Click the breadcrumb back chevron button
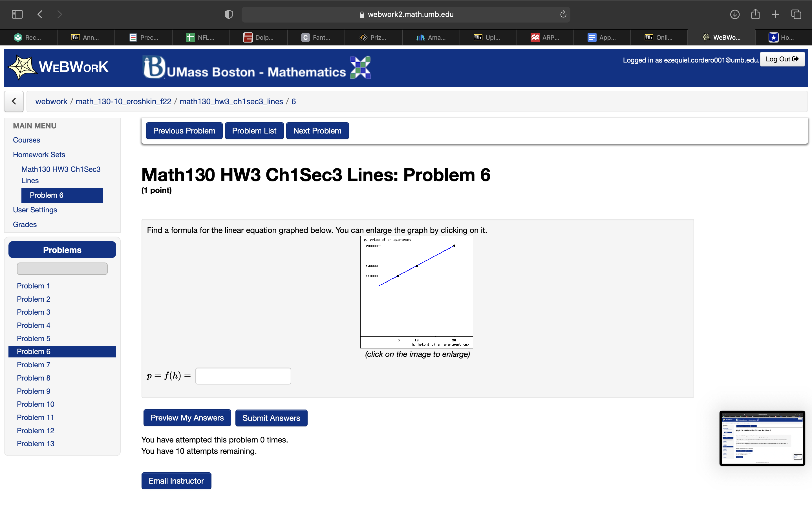 pyautogui.click(x=14, y=101)
